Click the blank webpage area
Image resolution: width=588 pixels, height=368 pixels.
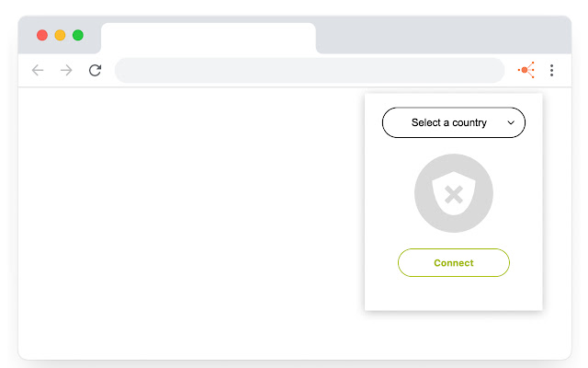pyautogui.click(x=184, y=221)
